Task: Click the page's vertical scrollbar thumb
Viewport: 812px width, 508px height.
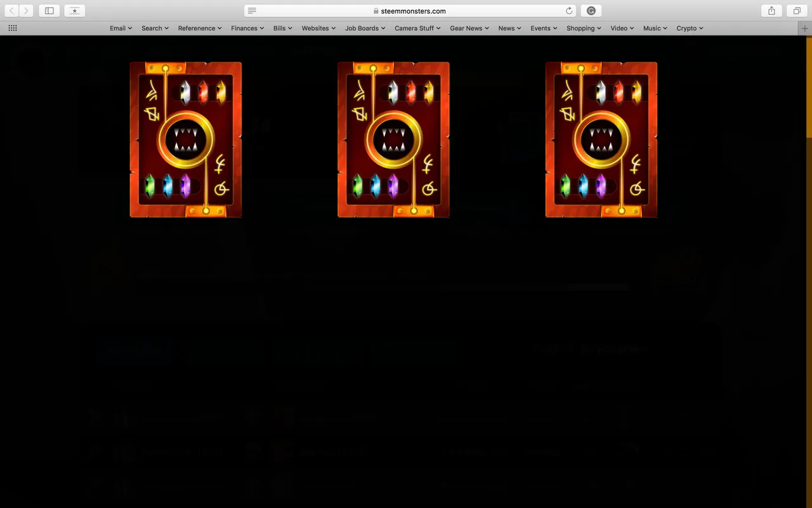Action: click(x=809, y=87)
